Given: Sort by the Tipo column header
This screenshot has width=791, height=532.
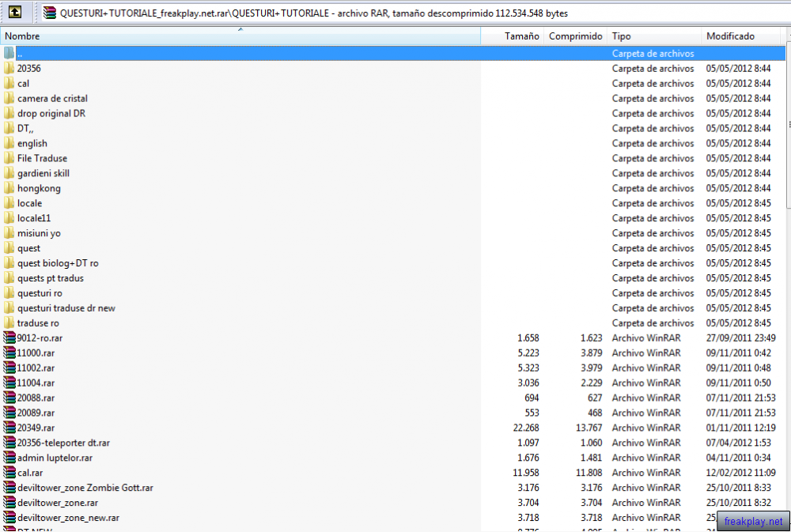Looking at the screenshot, I should click(x=654, y=36).
